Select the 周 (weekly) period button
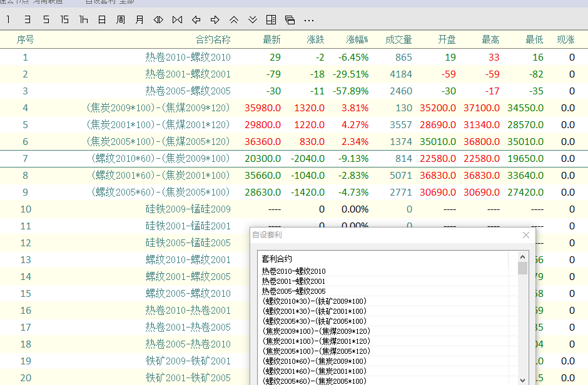Viewport: 588px width, 385px height. (120, 20)
